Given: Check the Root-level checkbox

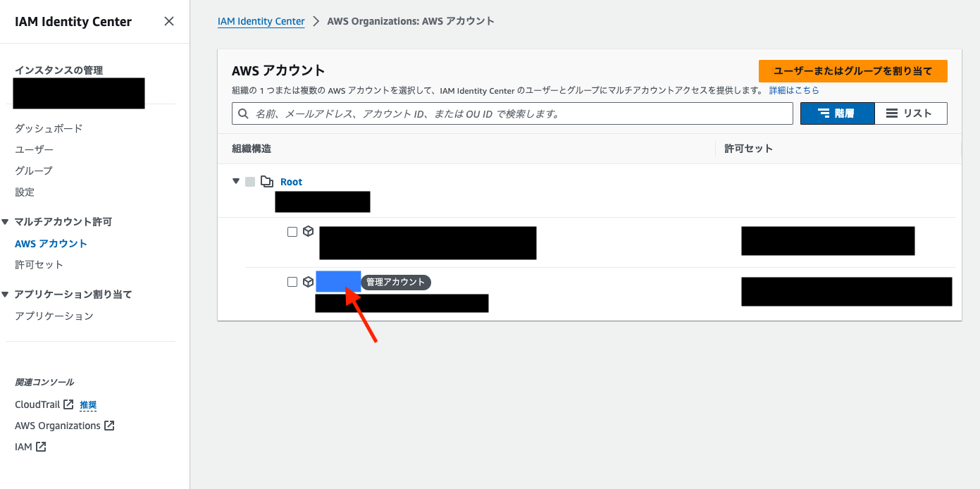Looking at the screenshot, I should pyautogui.click(x=250, y=181).
